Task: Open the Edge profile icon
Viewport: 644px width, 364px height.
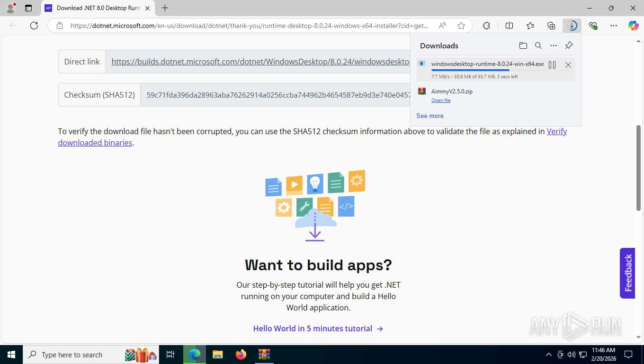Action: 10,8
